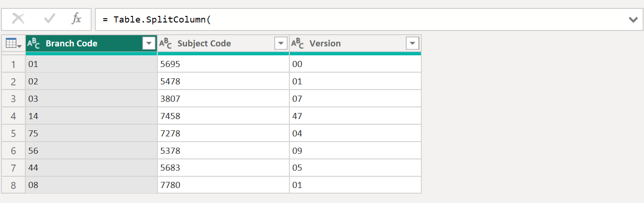
Task: Click the cancel X icon in formula bar
Action: click(x=18, y=19)
